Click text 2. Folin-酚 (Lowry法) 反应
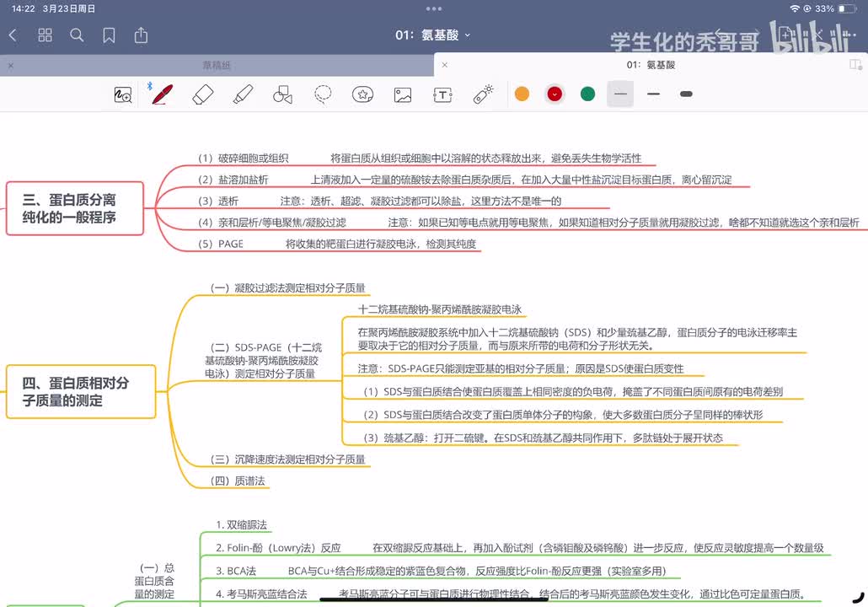868x607 pixels. pos(278,548)
